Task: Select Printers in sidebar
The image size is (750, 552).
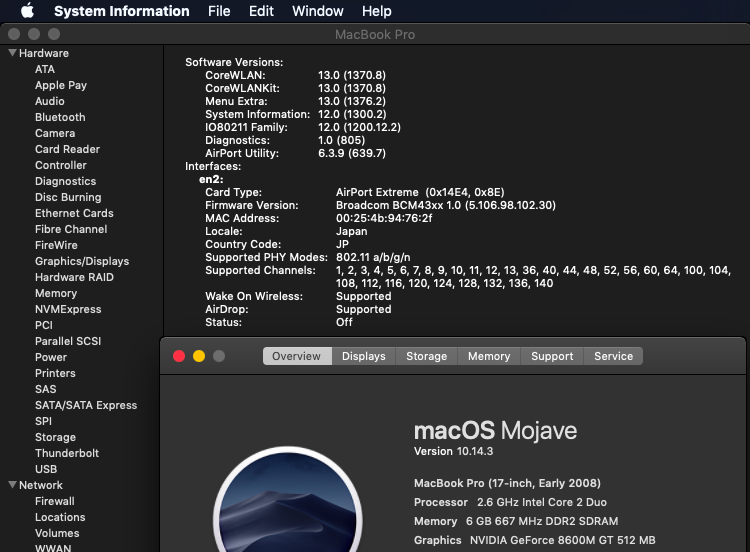Action: tap(55, 373)
